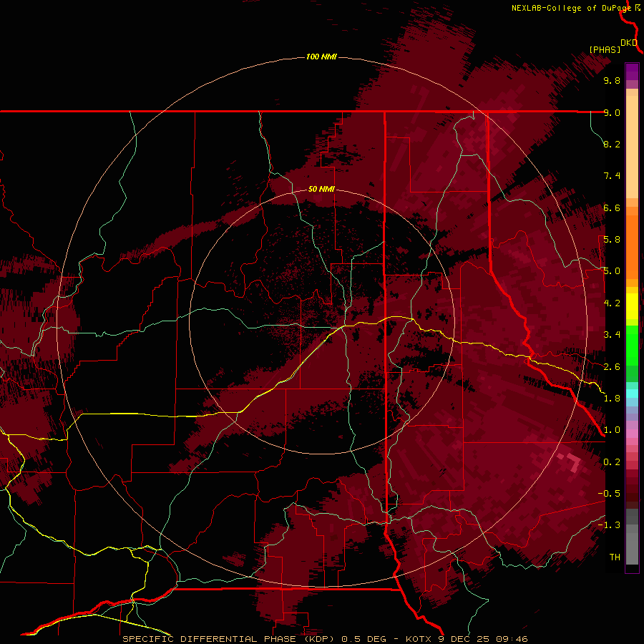644x644 pixels.
Task: Click the 50 NMI range ring label
Action: pyautogui.click(x=321, y=190)
